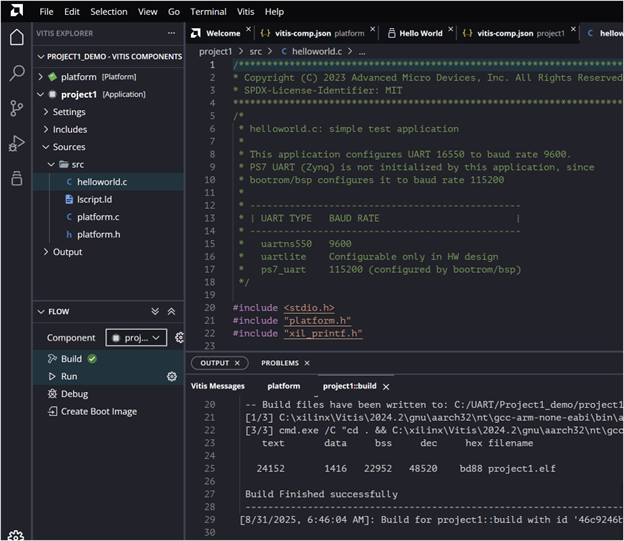624x541 pixels.
Task: Open the File menu
Action: 46,12
